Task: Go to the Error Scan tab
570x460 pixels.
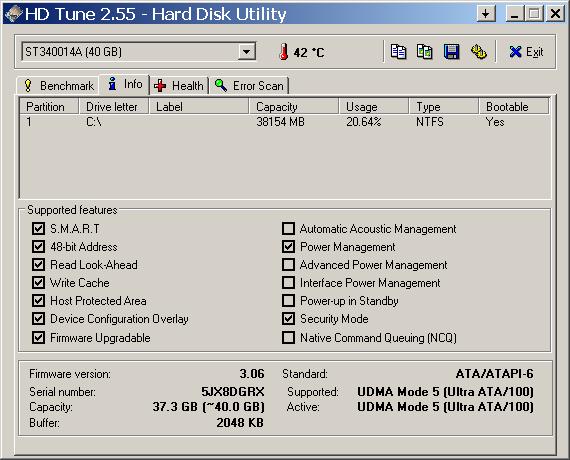Action: 249,86
